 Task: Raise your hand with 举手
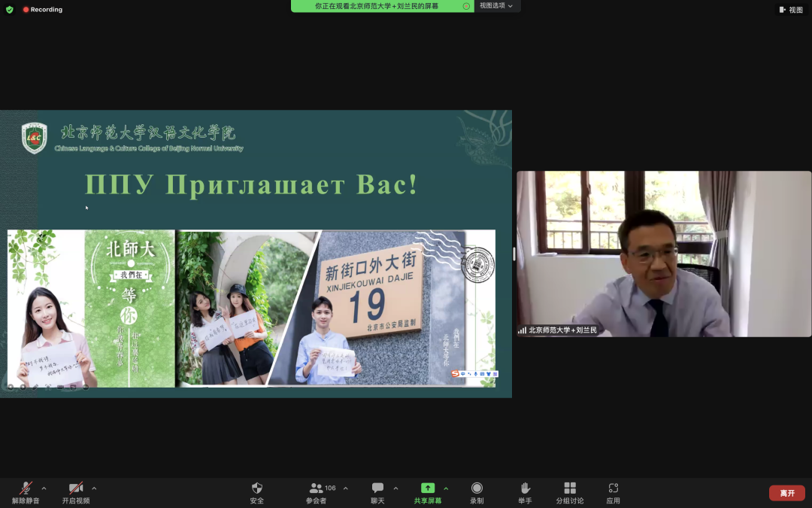coord(525,493)
